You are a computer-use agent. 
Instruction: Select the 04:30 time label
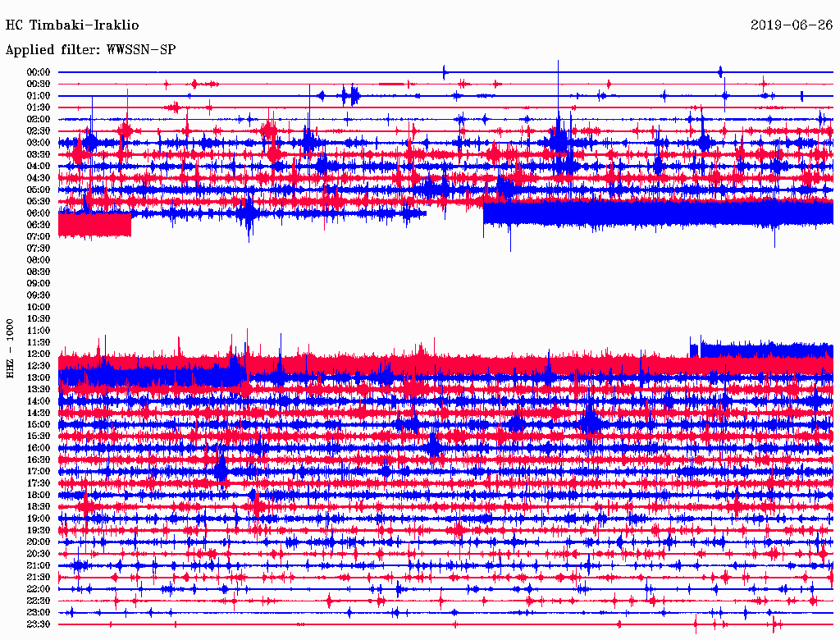click(x=39, y=178)
